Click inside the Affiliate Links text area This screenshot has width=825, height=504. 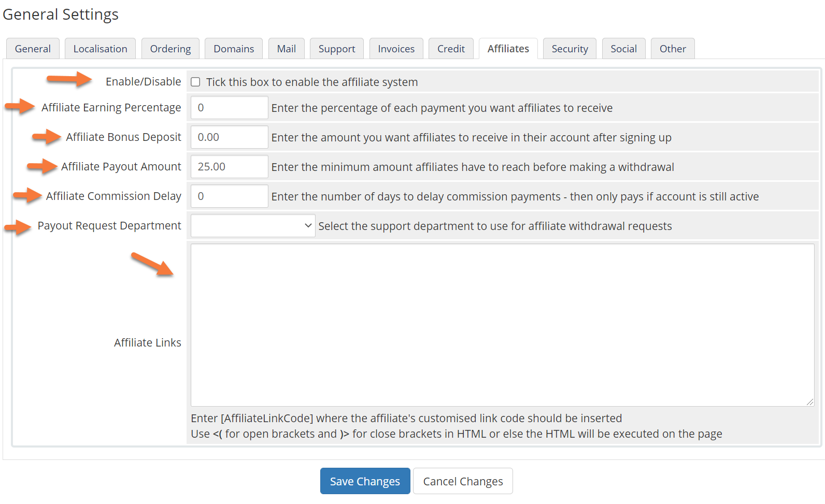tap(502, 325)
